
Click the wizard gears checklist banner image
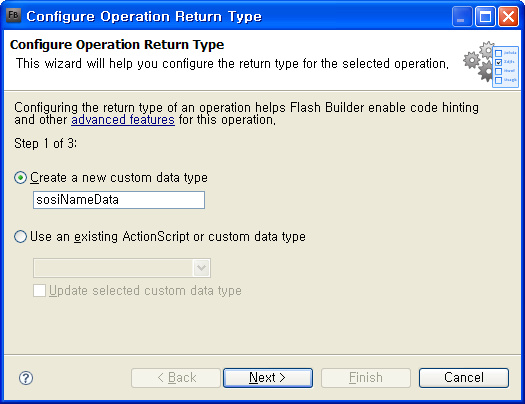click(x=491, y=64)
